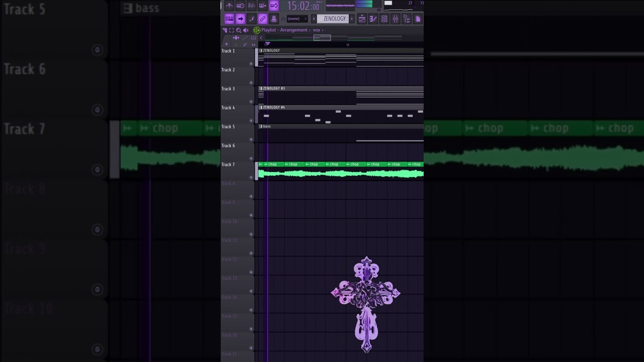
Task: Select the automation clip focus icon
Action: [x=245, y=38]
